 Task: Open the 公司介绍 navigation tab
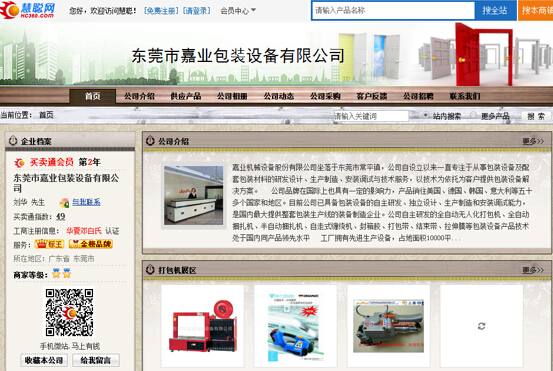click(x=139, y=96)
